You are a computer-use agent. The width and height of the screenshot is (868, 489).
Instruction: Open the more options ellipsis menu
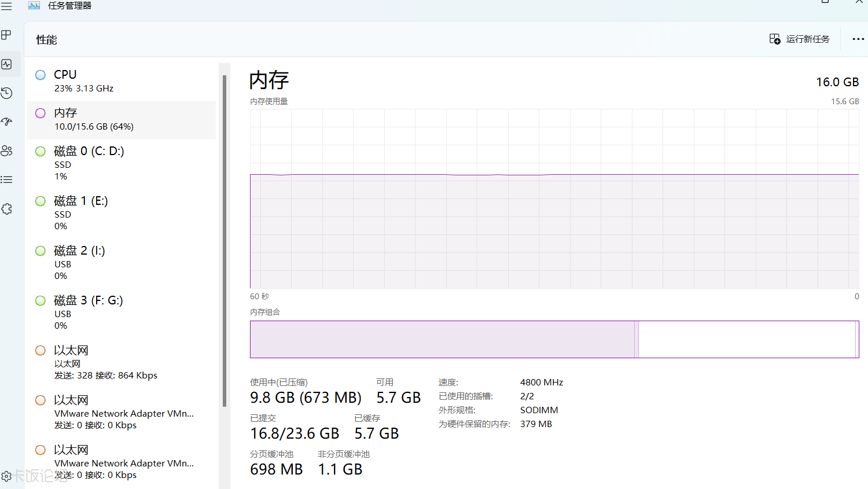coord(858,39)
